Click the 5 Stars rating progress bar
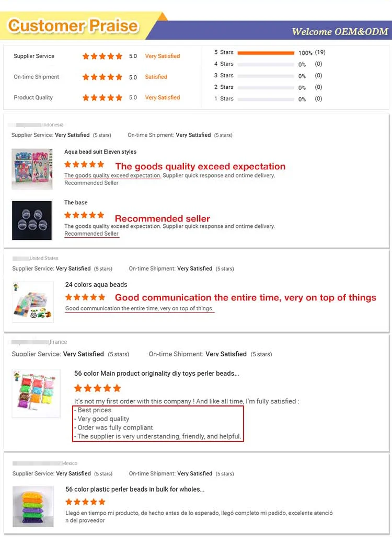Screen dimensions: 392x546 (x=266, y=53)
